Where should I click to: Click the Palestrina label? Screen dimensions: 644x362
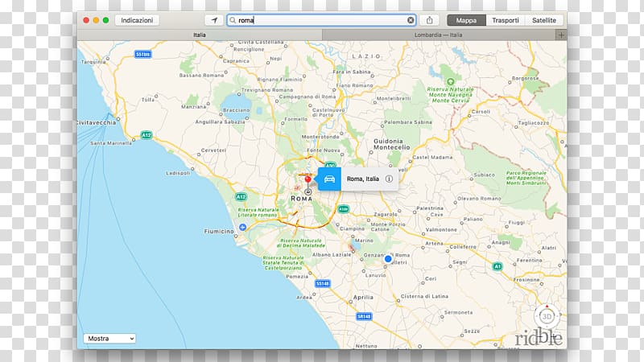(430, 208)
